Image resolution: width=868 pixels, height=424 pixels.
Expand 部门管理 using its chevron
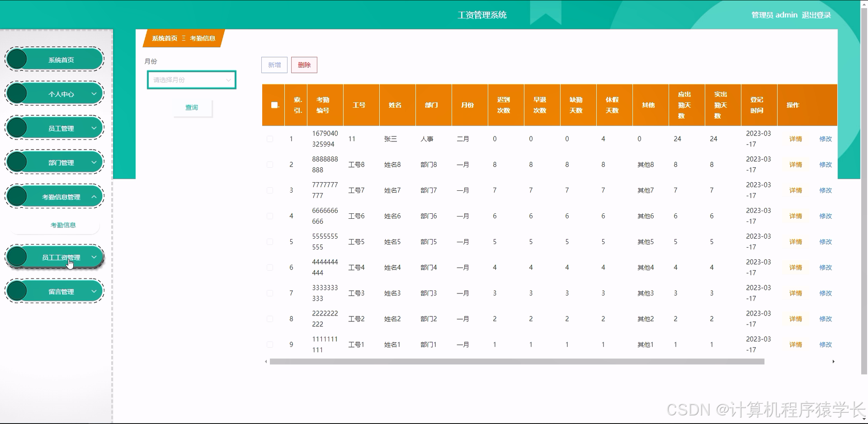(94, 163)
